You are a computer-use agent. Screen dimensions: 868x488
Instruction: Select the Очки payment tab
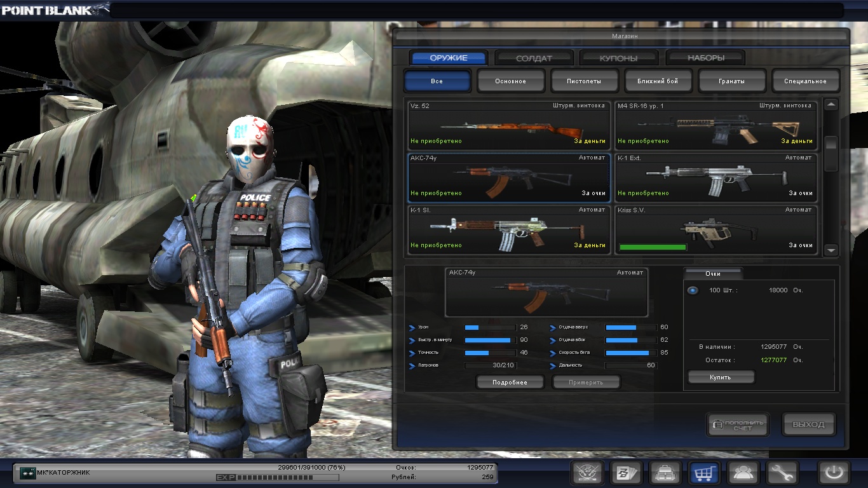coord(713,273)
